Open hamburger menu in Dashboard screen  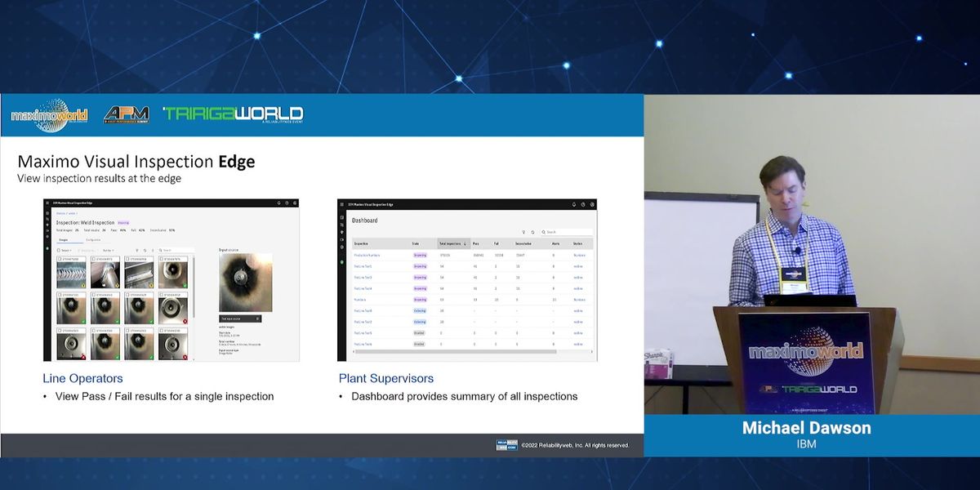click(342, 204)
